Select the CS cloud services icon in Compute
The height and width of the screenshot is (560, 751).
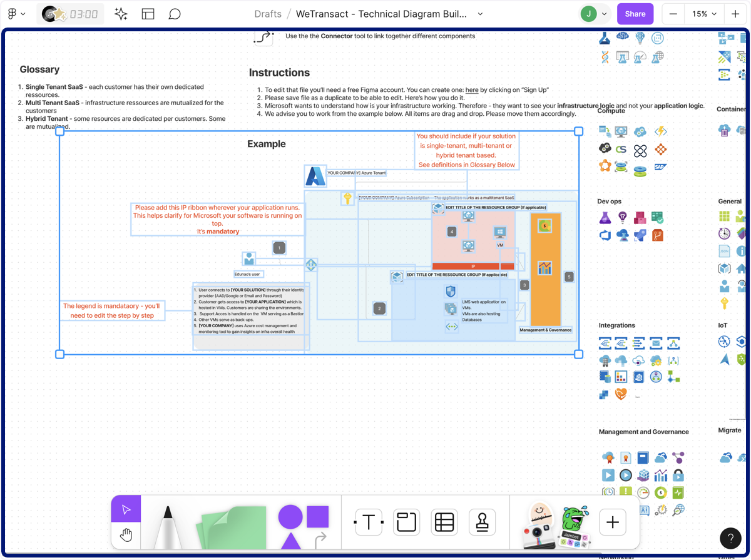(x=621, y=150)
